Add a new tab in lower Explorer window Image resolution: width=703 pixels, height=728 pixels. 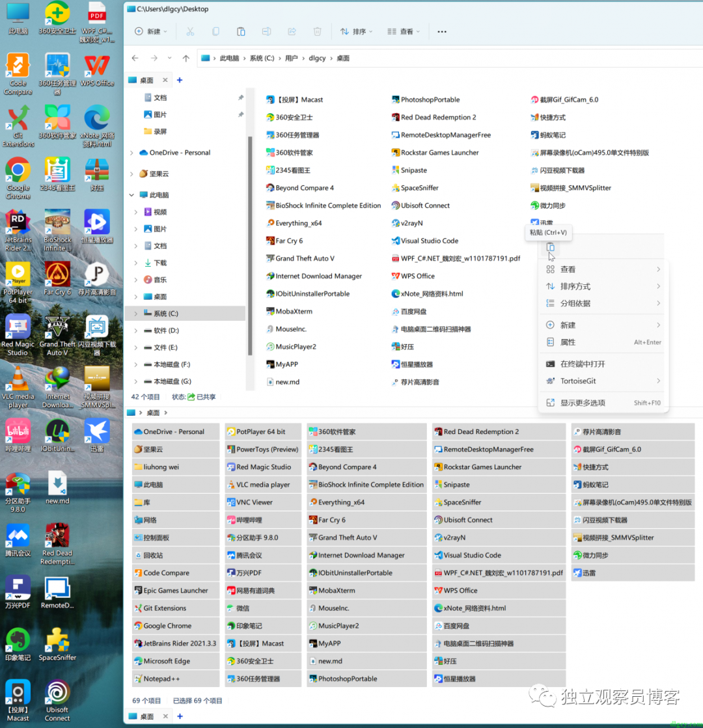(x=180, y=716)
